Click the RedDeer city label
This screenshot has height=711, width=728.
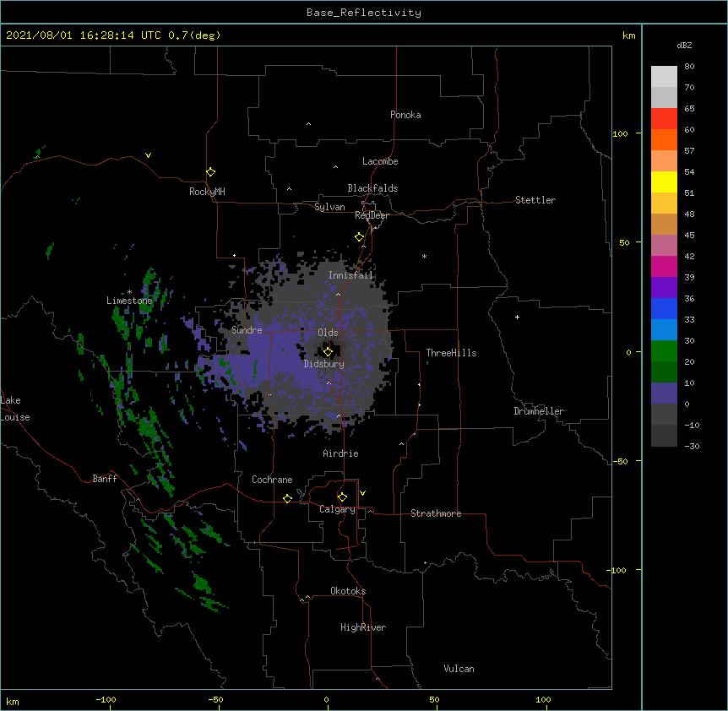tap(372, 215)
